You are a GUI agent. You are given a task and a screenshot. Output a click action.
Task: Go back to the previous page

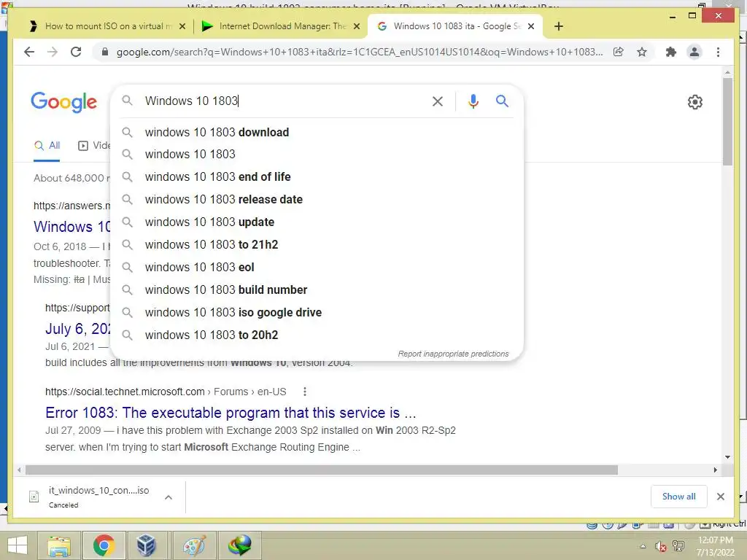click(x=29, y=52)
